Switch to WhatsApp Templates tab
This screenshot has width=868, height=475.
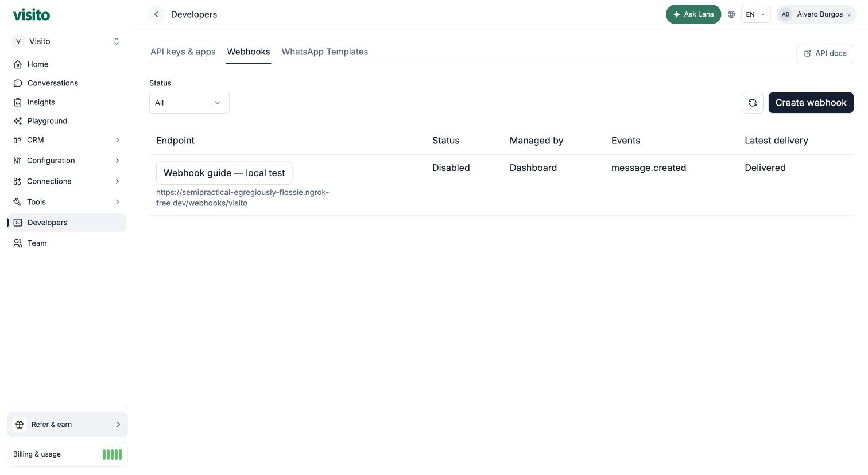tap(325, 52)
